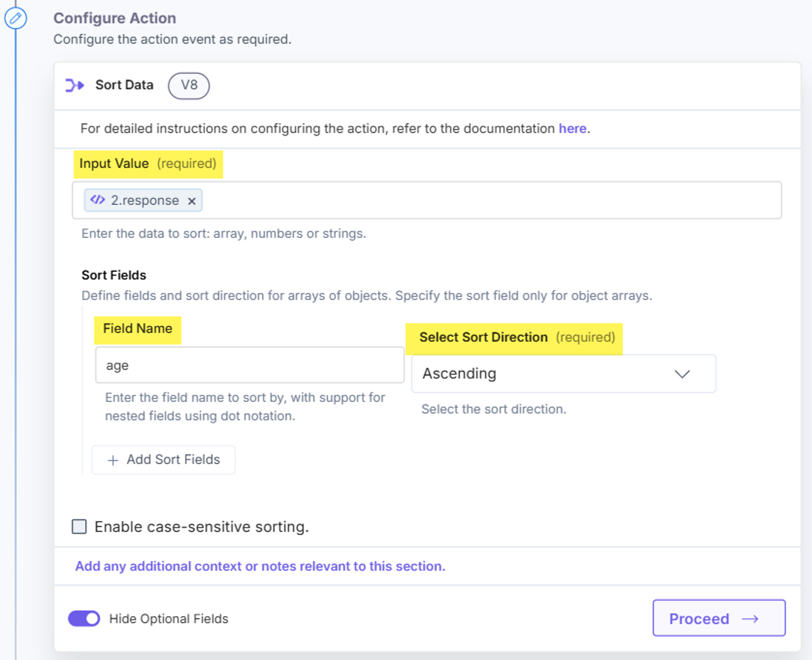
Task: Remove the 2.response tag with x
Action: click(192, 201)
